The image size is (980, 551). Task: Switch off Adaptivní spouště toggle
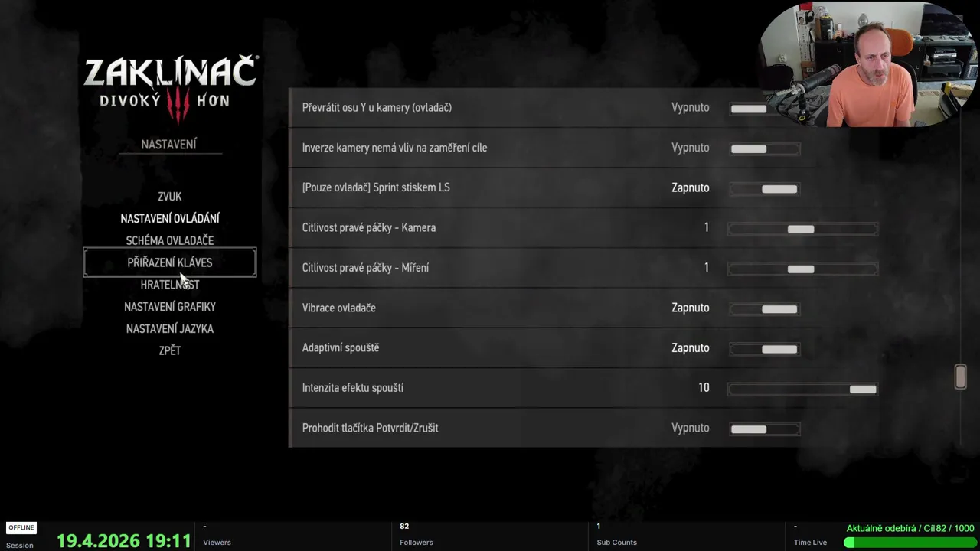[765, 349]
